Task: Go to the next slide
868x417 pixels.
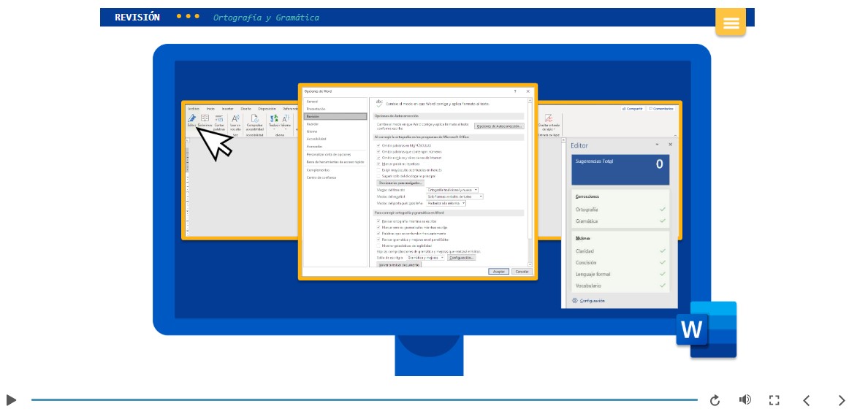Action: (x=841, y=400)
